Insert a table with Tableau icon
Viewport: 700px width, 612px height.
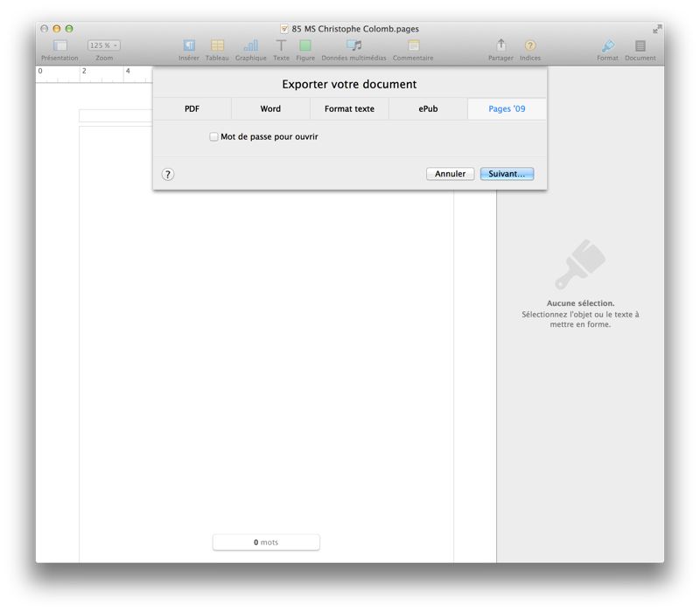[x=217, y=45]
